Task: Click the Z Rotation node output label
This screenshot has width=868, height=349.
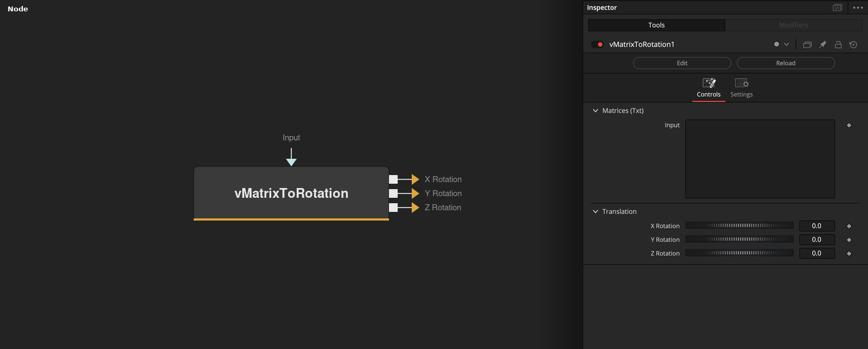Action: (443, 208)
